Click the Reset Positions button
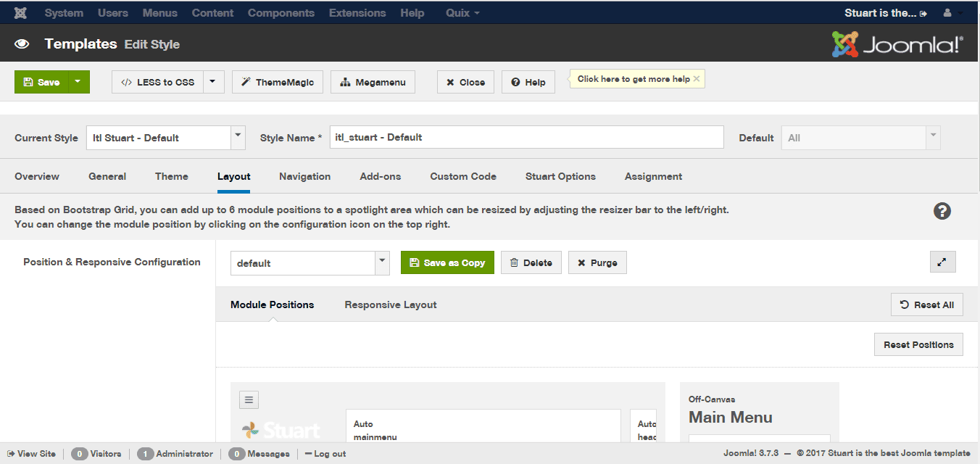 click(918, 344)
